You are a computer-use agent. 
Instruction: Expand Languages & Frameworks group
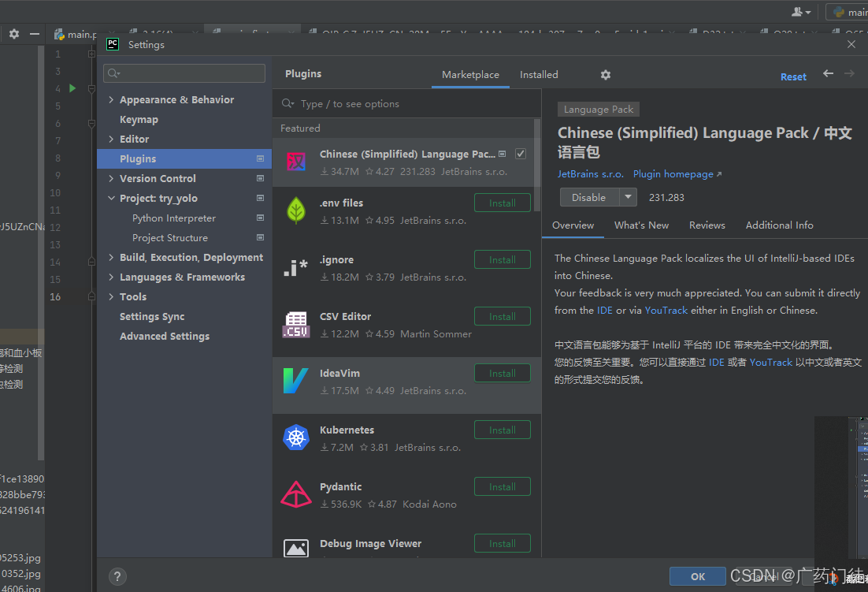(111, 277)
